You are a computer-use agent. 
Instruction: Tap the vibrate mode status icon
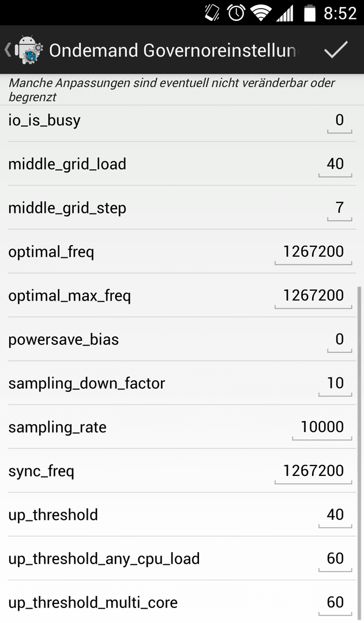pyautogui.click(x=212, y=13)
